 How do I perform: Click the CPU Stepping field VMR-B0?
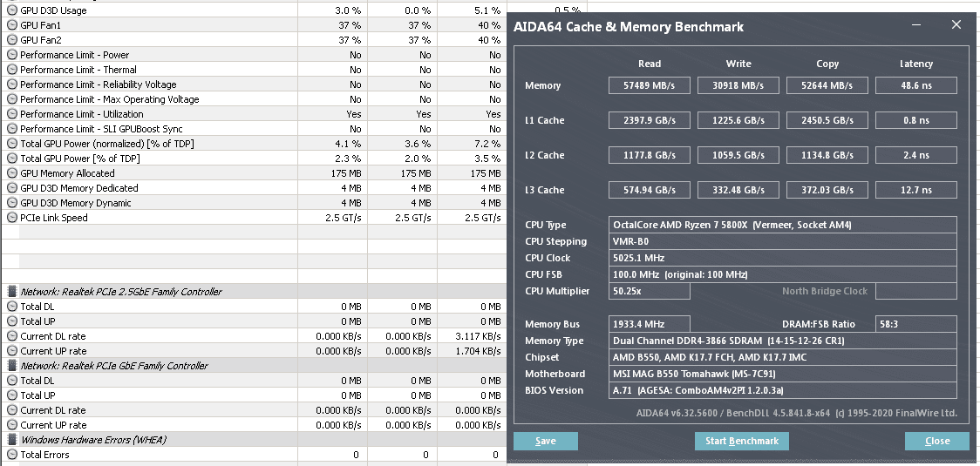pyautogui.click(x=782, y=241)
